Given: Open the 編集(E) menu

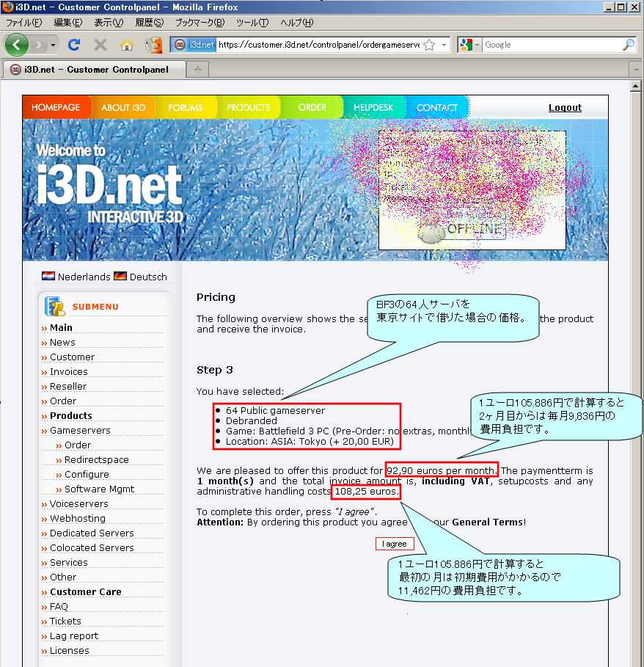Looking at the screenshot, I should 68,23.
